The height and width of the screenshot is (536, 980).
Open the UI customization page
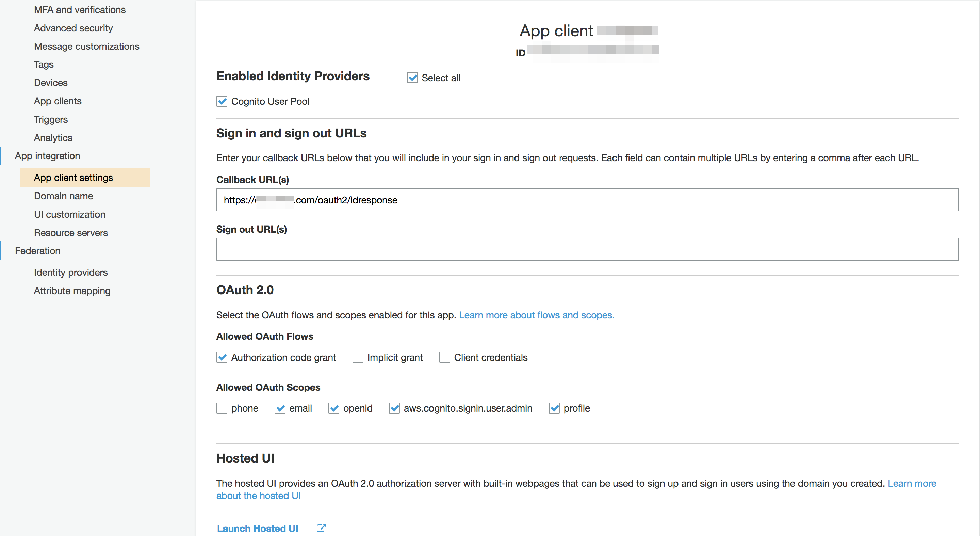coord(69,214)
